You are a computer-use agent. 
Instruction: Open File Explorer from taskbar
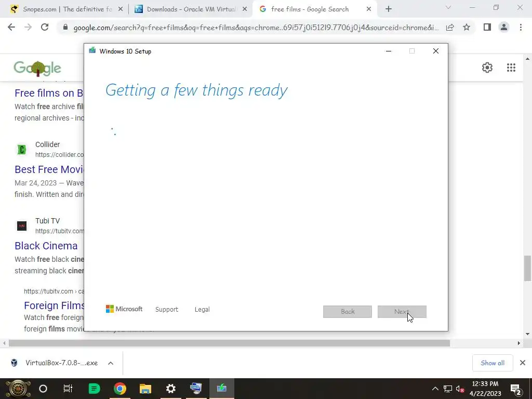click(x=145, y=389)
